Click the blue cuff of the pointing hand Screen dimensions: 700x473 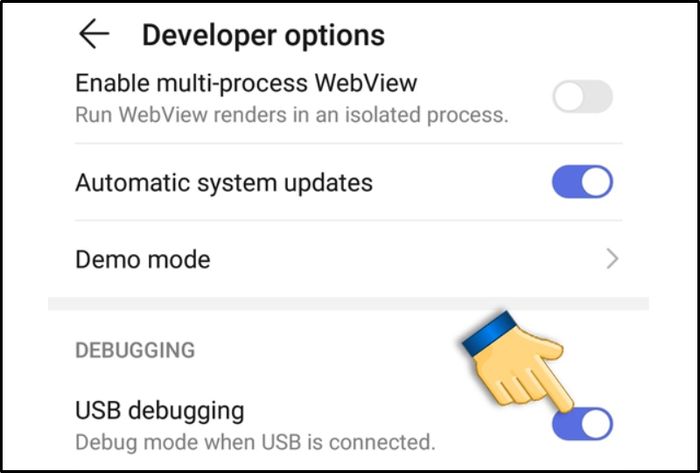click(490, 333)
